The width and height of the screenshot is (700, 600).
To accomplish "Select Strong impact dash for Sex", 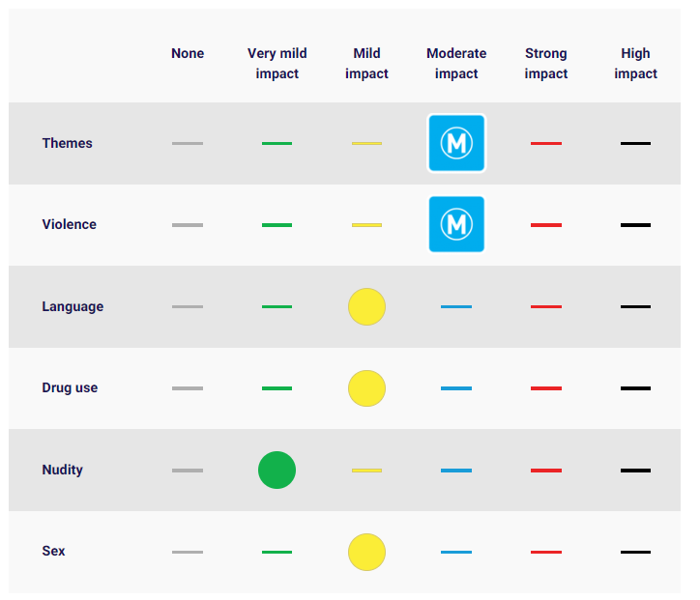I will coord(545,552).
